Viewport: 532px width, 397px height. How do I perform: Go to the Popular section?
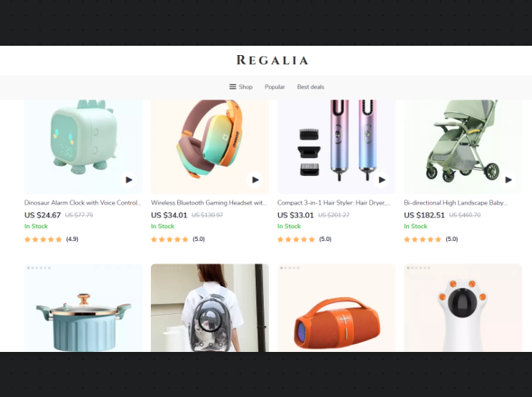coord(275,87)
